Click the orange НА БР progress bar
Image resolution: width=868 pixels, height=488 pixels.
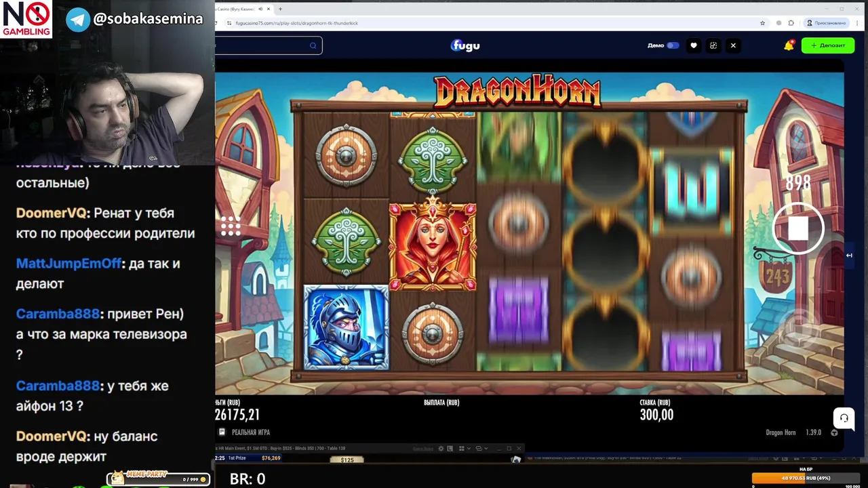[x=806, y=478]
